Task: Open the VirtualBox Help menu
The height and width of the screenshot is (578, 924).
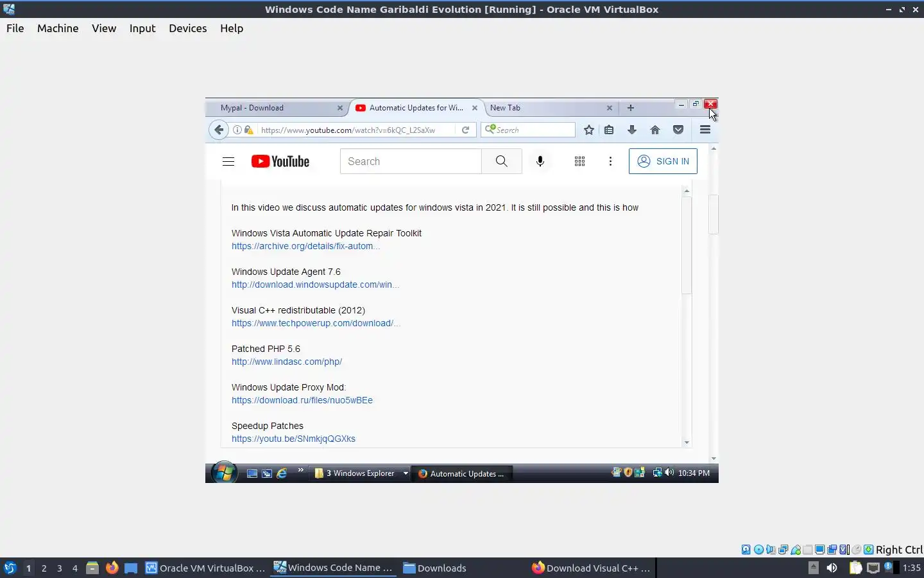Action: [x=232, y=28]
